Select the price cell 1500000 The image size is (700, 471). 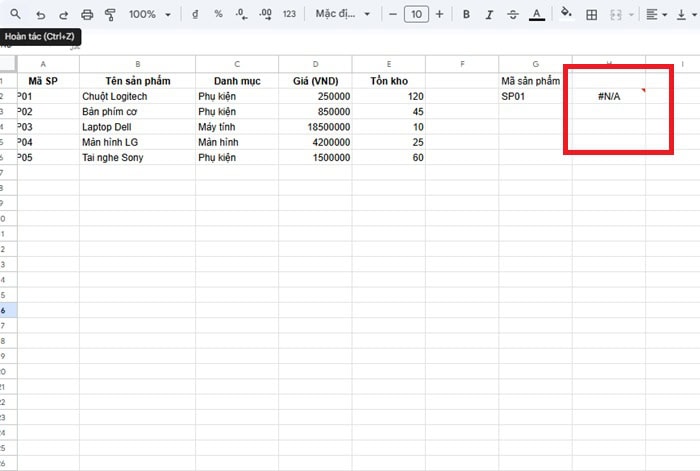(x=316, y=157)
